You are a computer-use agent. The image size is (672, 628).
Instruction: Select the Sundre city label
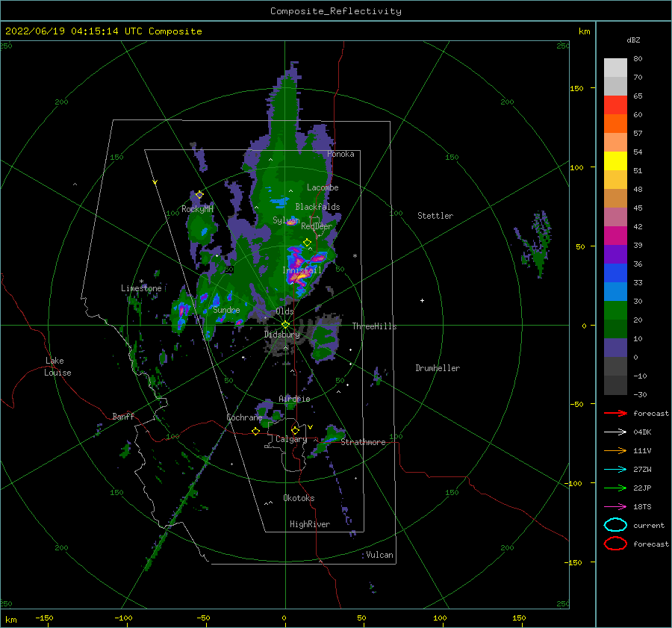point(226,310)
